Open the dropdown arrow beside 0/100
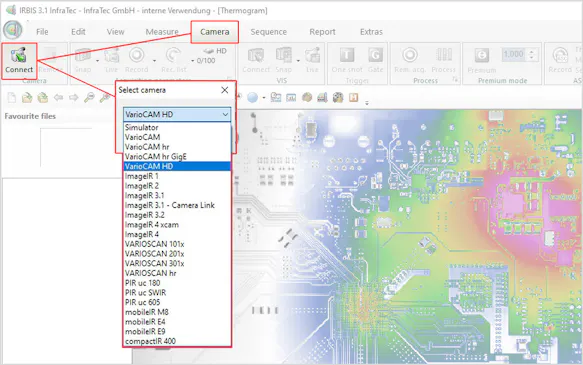Viewport: 583px width, 365px height. pos(193,61)
